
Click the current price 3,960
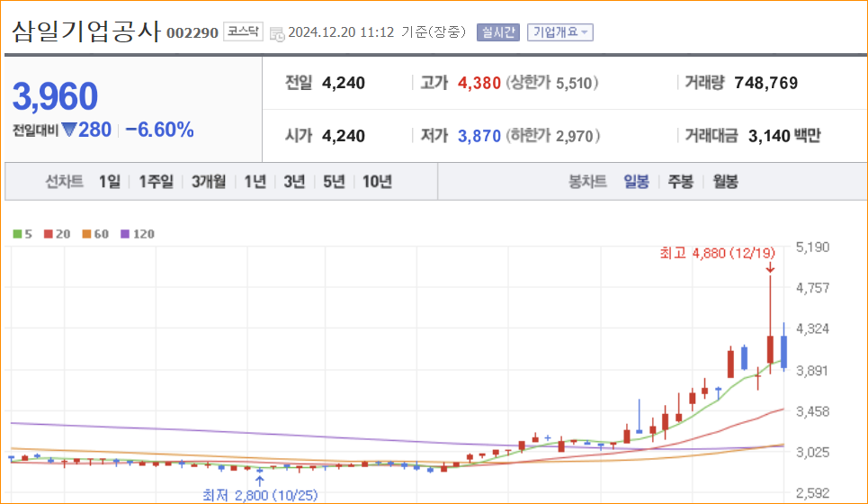[56, 96]
